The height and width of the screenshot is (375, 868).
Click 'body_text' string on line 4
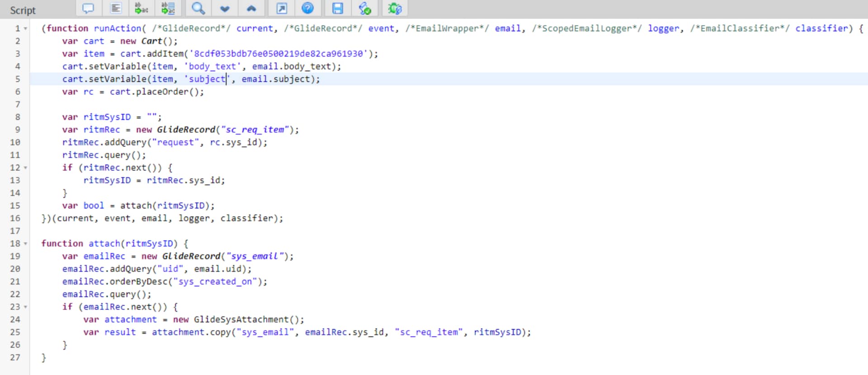click(x=212, y=66)
